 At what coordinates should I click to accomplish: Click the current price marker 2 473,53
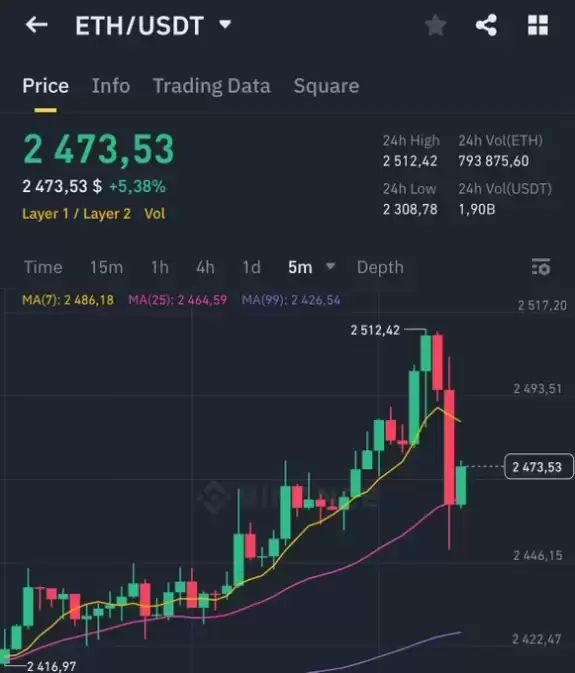click(x=539, y=467)
